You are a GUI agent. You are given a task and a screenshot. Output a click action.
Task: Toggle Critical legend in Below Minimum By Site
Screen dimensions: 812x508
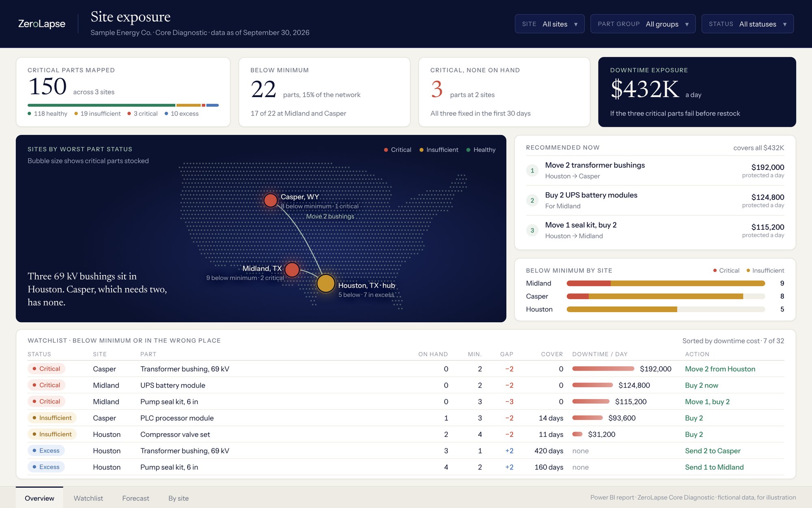click(726, 270)
